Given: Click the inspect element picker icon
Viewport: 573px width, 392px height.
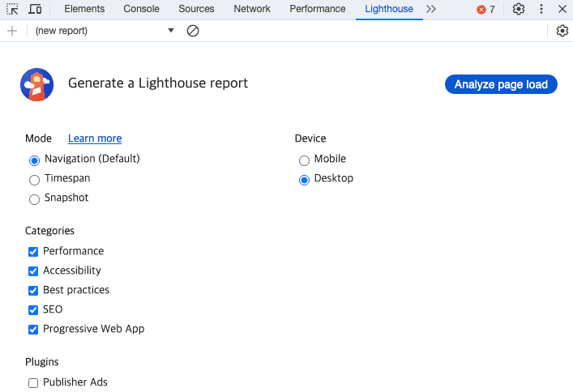Looking at the screenshot, I should click(x=12, y=9).
